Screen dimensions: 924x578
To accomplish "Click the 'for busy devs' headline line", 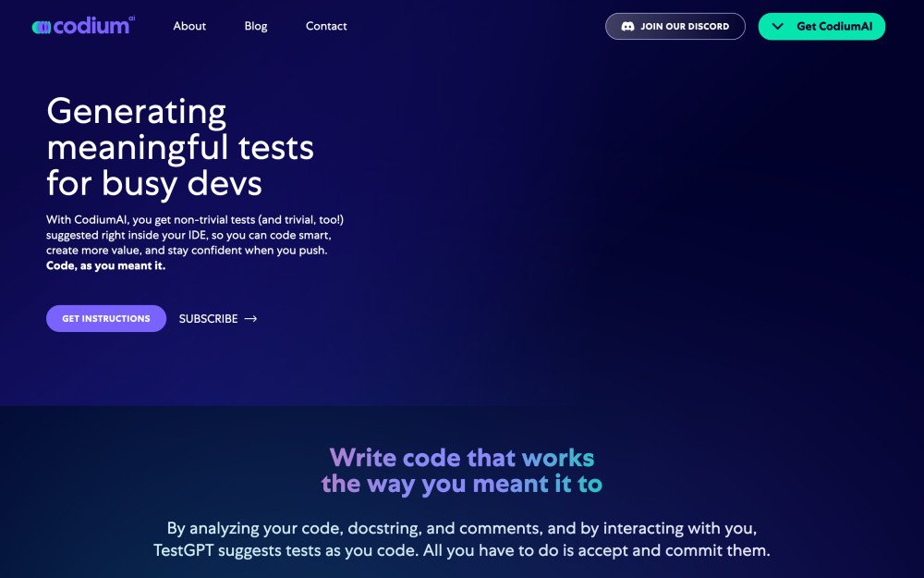I will tap(154, 183).
